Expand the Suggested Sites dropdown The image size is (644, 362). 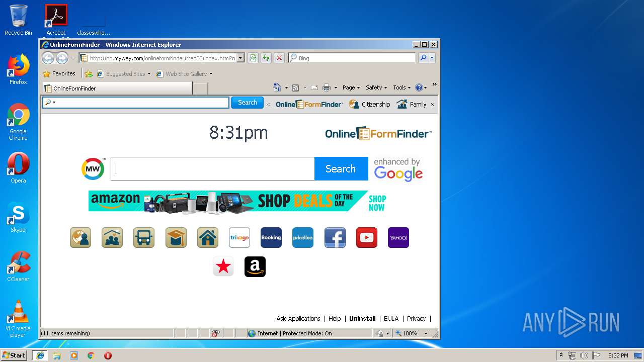[x=149, y=74]
